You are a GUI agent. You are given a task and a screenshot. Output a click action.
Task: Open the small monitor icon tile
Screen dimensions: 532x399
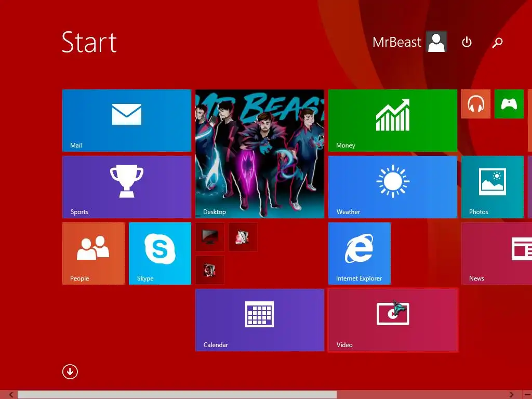pyautogui.click(x=210, y=237)
